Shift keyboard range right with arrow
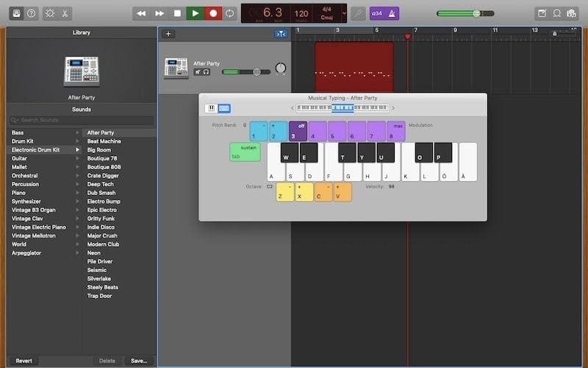The height and width of the screenshot is (368, 588). (x=393, y=108)
